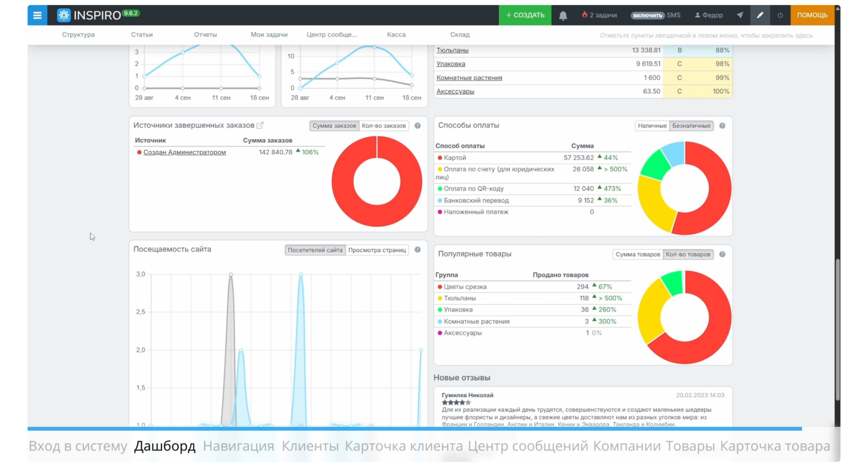
Task: Show help for Источники завершенных заказов widget
Action: (x=417, y=126)
